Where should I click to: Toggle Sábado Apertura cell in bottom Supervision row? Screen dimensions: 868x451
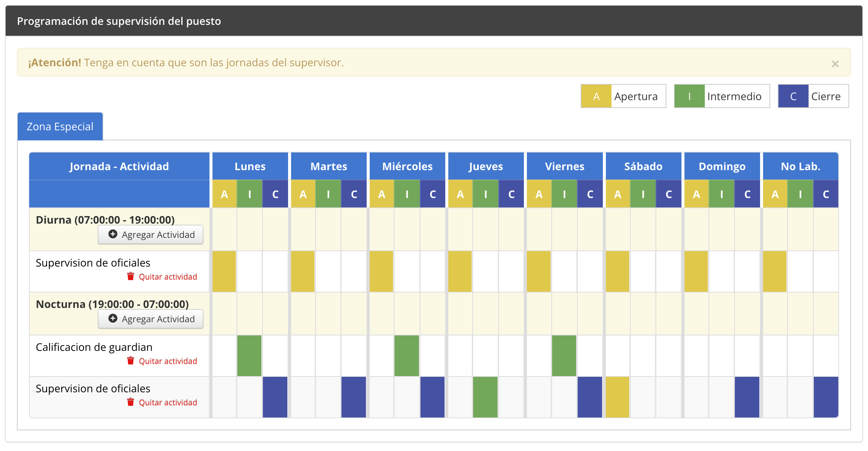click(x=618, y=397)
